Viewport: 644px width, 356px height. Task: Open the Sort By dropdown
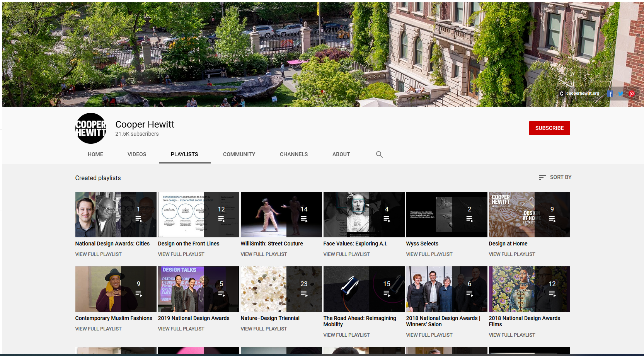(555, 177)
